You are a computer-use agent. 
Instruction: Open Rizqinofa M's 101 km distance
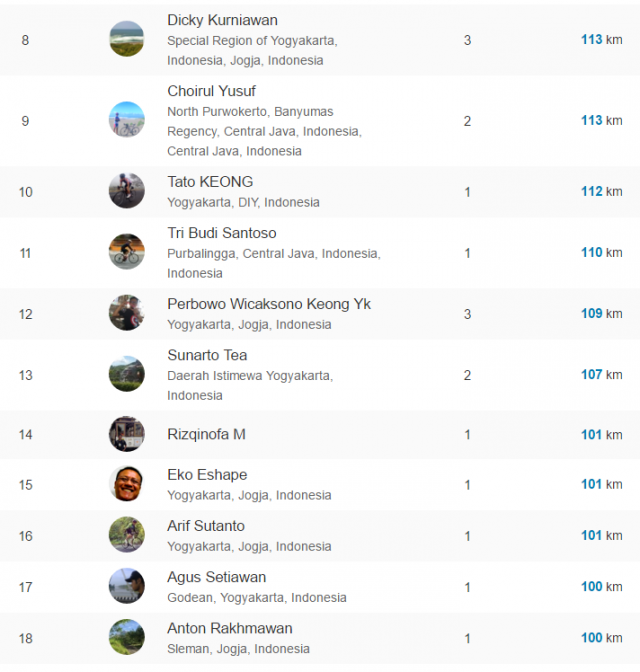[600, 434]
